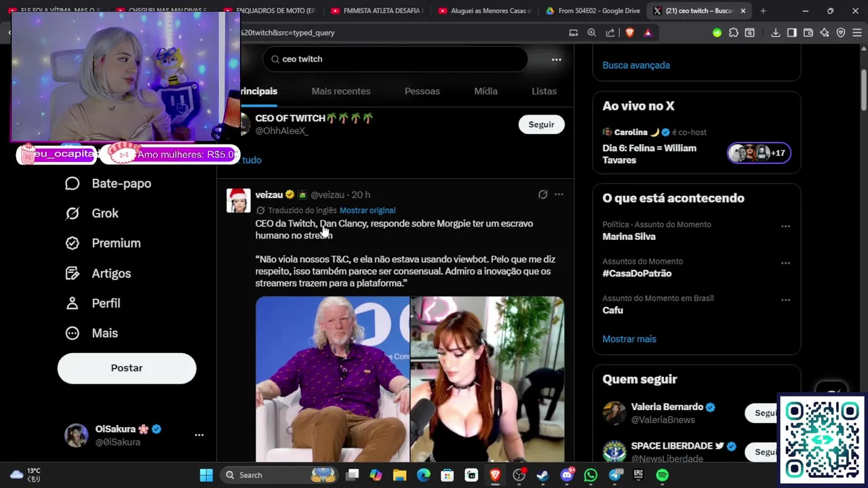Open the Brave Wallet icon

(808, 33)
